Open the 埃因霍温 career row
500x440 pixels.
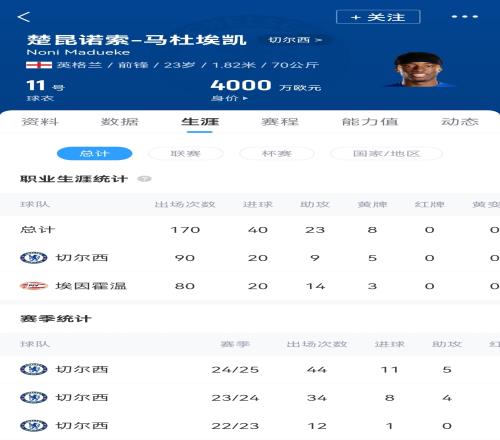[250, 286]
